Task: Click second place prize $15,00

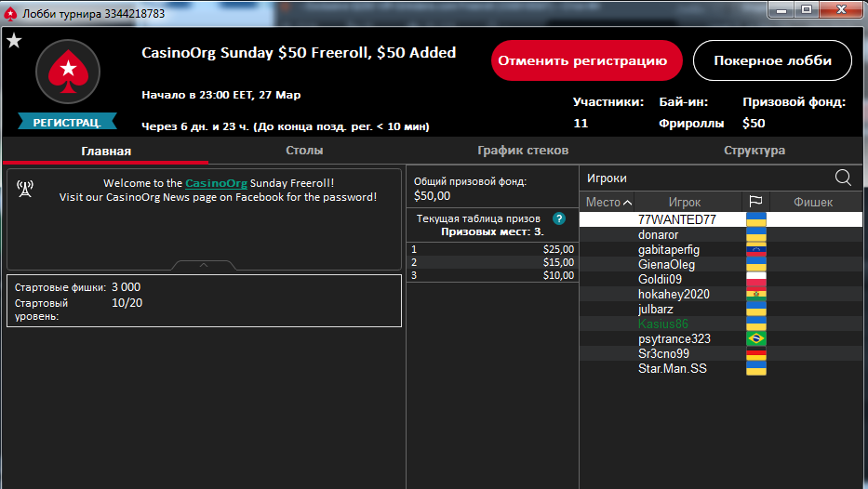Action: pyautogui.click(x=558, y=262)
